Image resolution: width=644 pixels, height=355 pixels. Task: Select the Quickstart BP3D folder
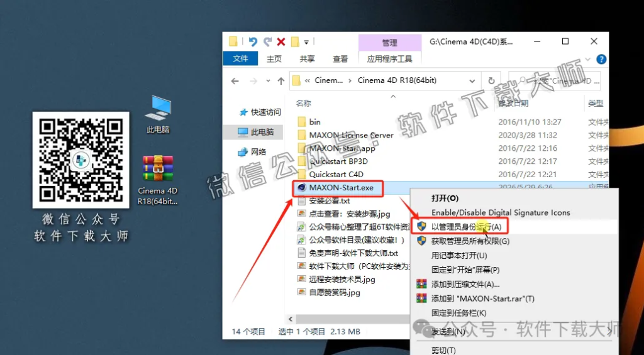[332, 161]
